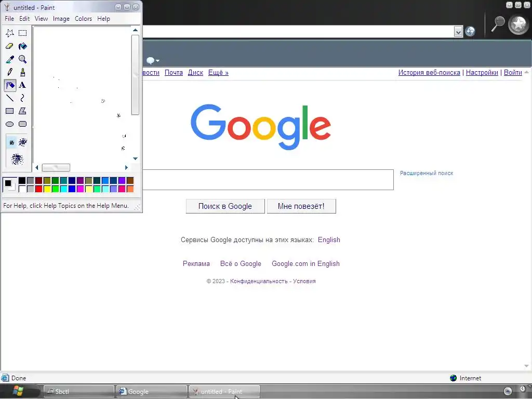
Task: Open the Image menu in Paint
Action: pyautogui.click(x=61, y=19)
